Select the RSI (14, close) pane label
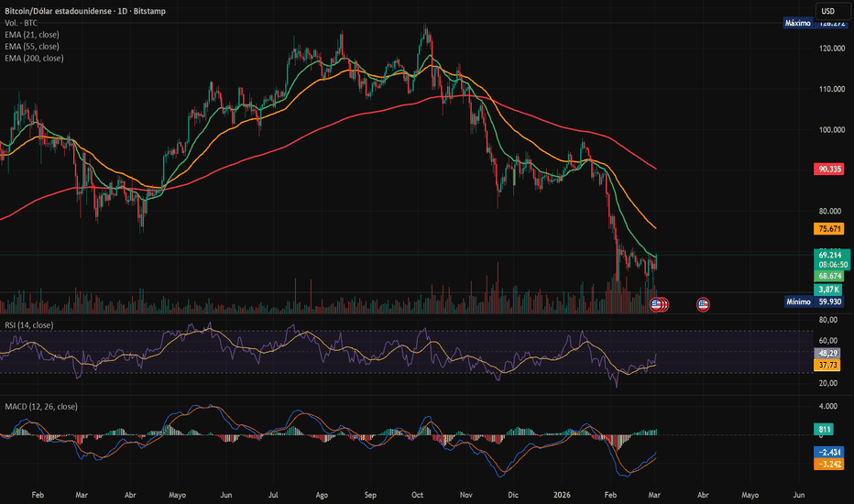854x504 pixels. (29, 325)
